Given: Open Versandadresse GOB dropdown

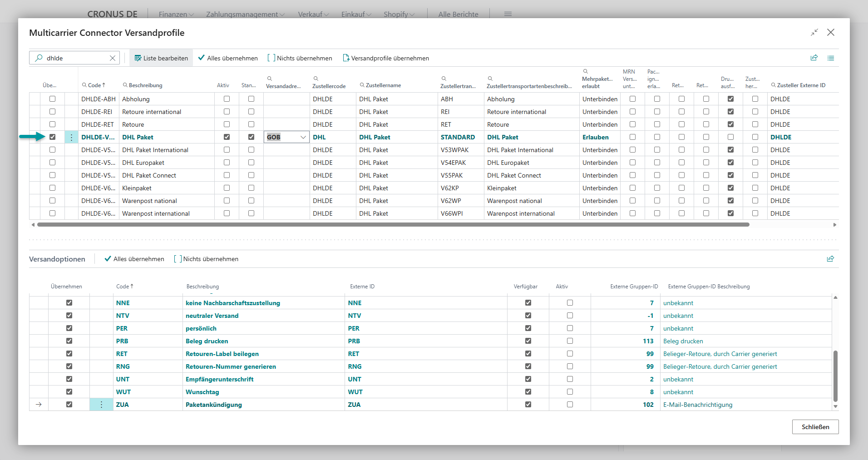Looking at the screenshot, I should click(303, 137).
